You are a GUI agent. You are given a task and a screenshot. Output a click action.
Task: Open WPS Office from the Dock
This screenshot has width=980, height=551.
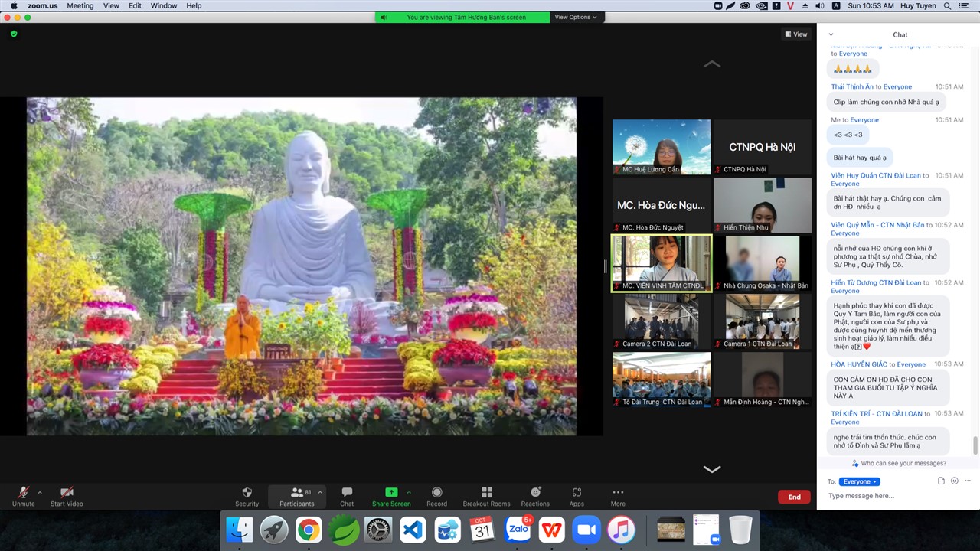click(552, 530)
